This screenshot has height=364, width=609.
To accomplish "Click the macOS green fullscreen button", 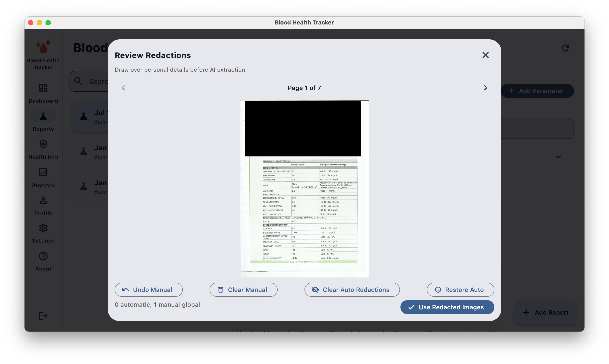I will 48,23.
